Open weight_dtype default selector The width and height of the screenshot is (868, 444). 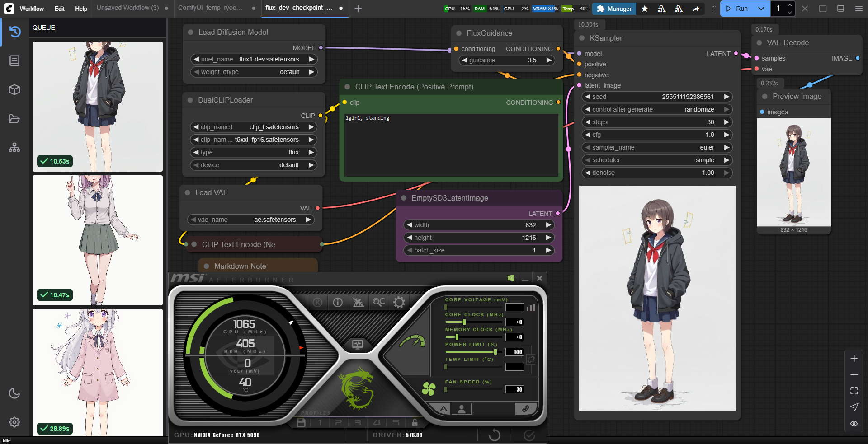tap(254, 72)
